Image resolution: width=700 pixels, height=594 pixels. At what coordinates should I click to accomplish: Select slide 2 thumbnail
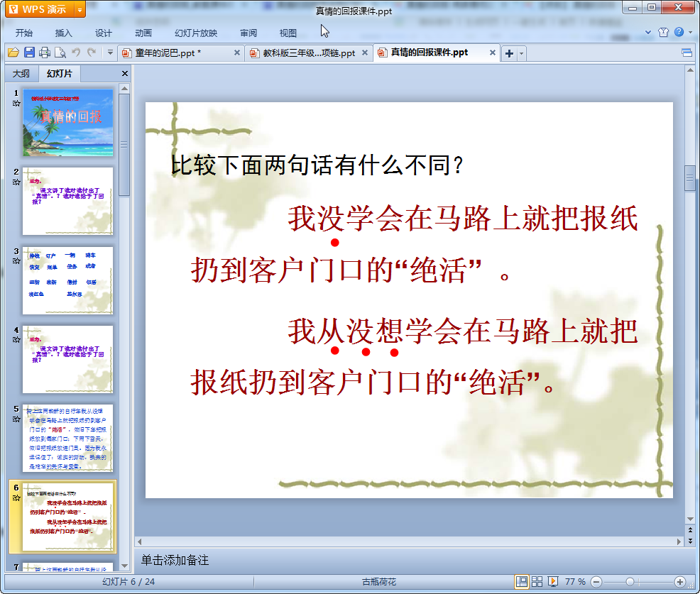click(x=68, y=202)
